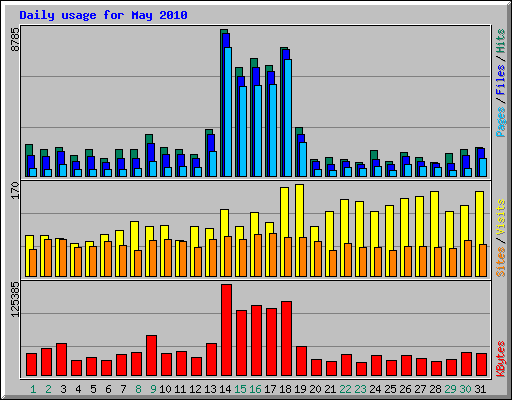Click day label 27 on the x-axis

click(420, 389)
